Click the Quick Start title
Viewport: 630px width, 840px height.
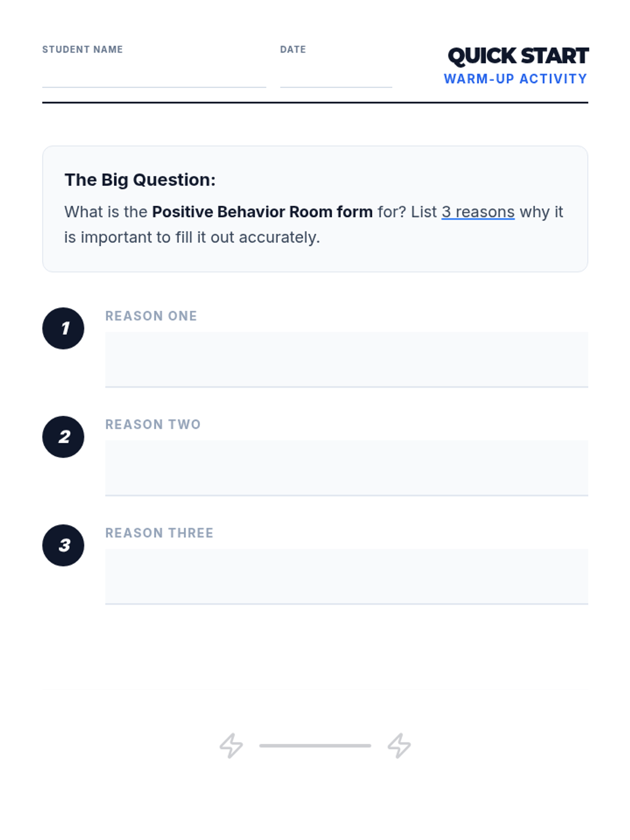(x=518, y=56)
